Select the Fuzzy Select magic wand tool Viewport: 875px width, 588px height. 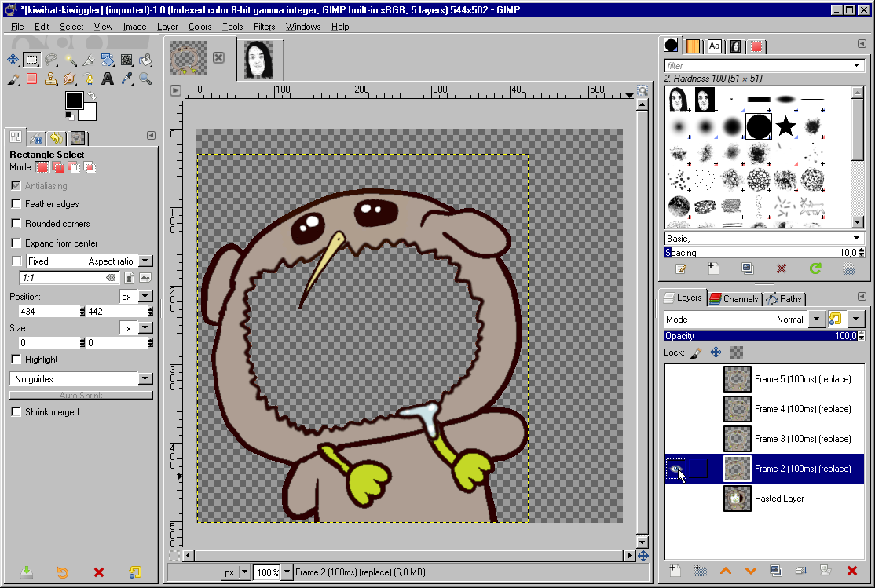click(x=70, y=60)
